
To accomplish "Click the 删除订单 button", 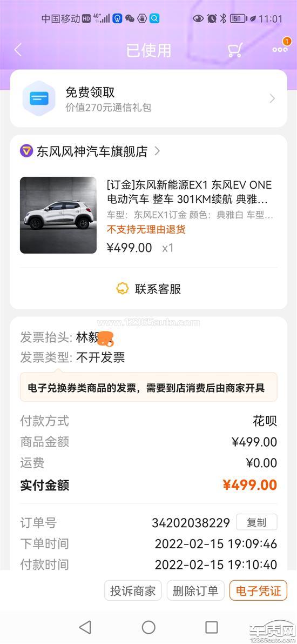I will (x=195, y=590).
